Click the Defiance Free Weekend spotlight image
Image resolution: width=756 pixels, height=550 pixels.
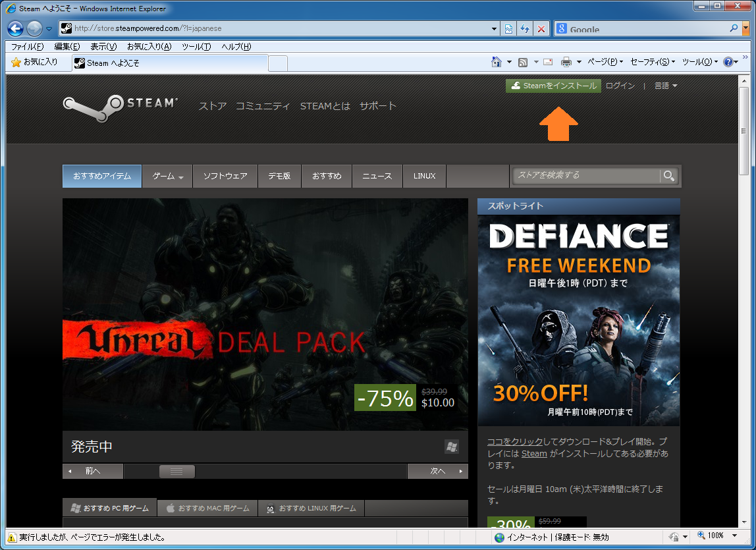(x=579, y=320)
